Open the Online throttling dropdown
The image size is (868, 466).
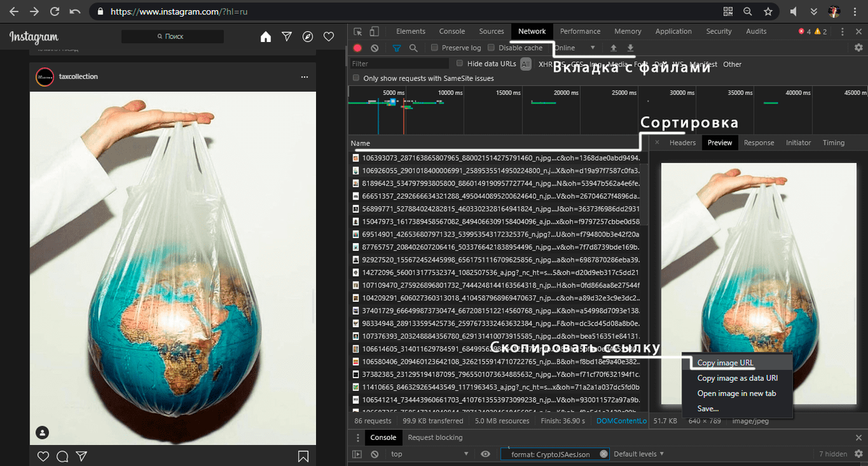click(x=576, y=48)
